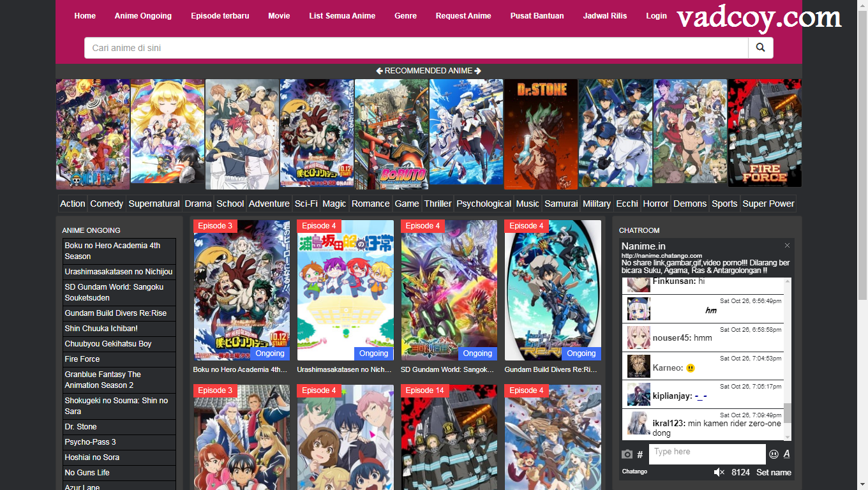Open Dr. Stone recommended poster
This screenshot has height=490, width=868.
click(x=541, y=134)
